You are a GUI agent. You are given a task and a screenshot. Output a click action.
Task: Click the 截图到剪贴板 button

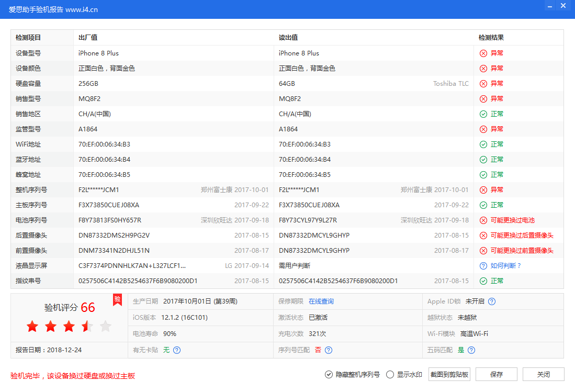[449, 374]
